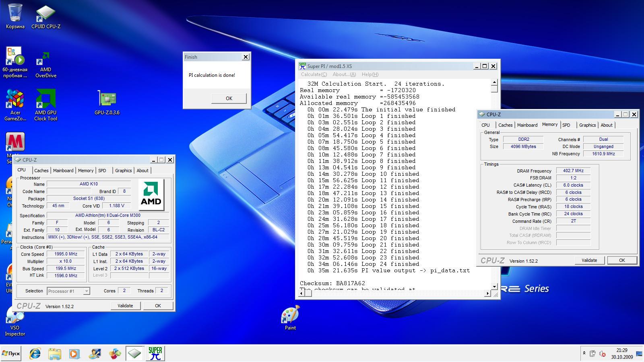Select Mainboard tab in left CPU-Z window
This screenshot has height=362, width=644.
click(x=63, y=171)
